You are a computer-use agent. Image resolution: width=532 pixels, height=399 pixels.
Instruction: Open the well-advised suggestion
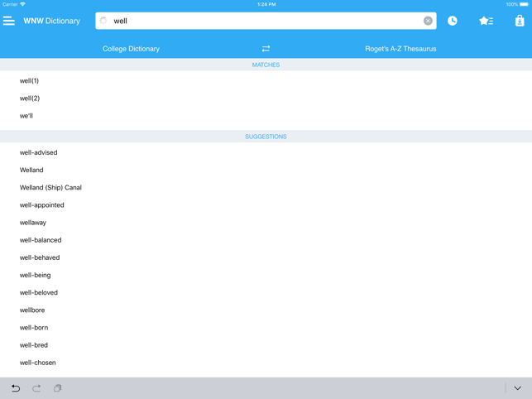(39, 152)
